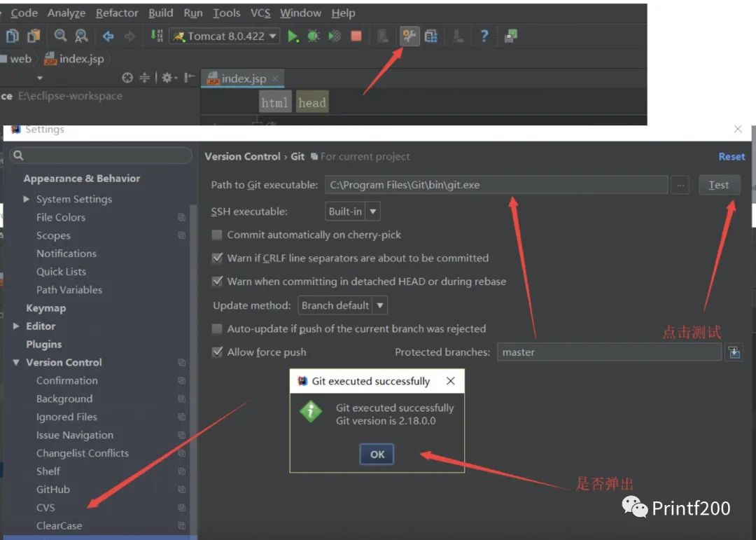Start debugging with the green bug icon
The height and width of the screenshot is (540, 756).
click(314, 36)
